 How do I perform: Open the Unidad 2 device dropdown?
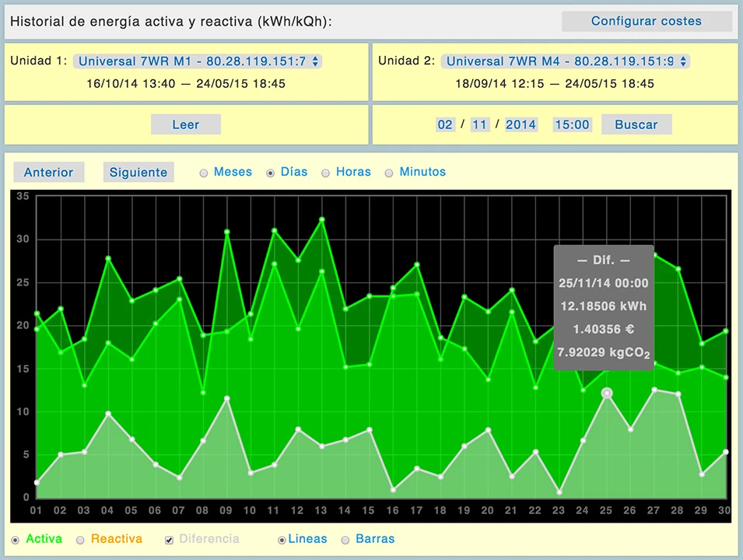(565, 61)
